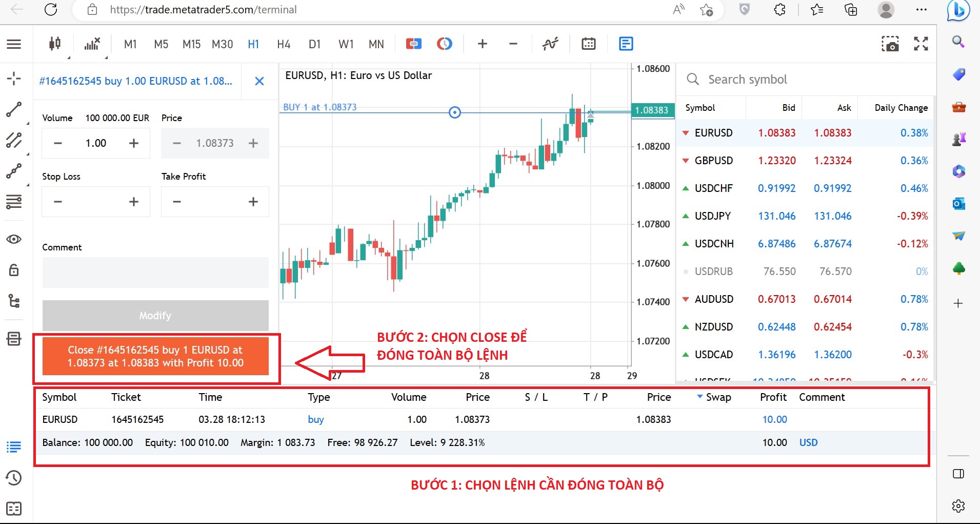Switch to M15 timeframe
Image resolution: width=980 pixels, height=524 pixels.
(x=191, y=44)
